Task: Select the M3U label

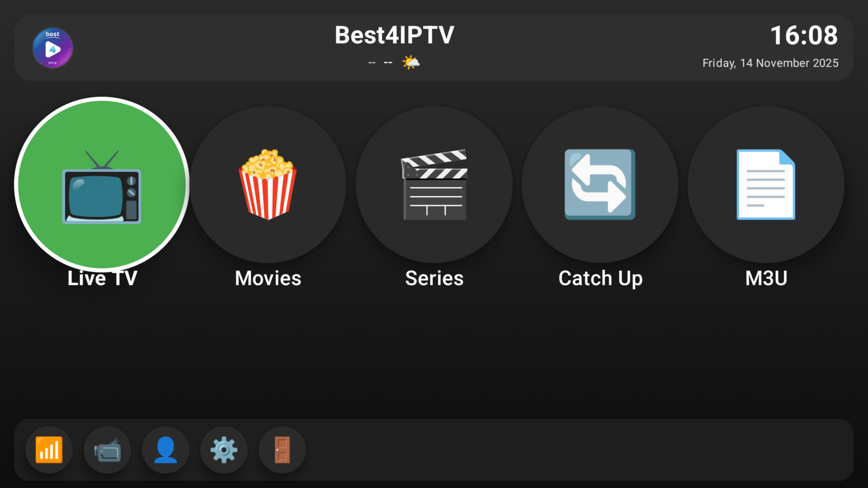Action: tap(766, 278)
